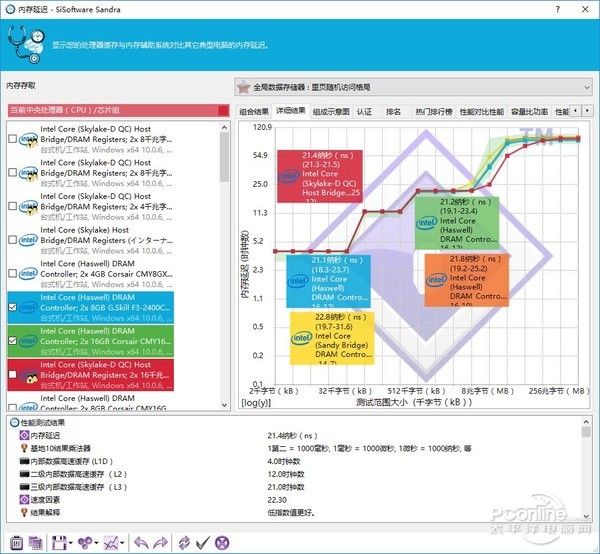The image size is (600, 554).
Task: Uncheck the Haswell 2x 8GB G.Skill F3-2400C entry
Action: coord(12,307)
